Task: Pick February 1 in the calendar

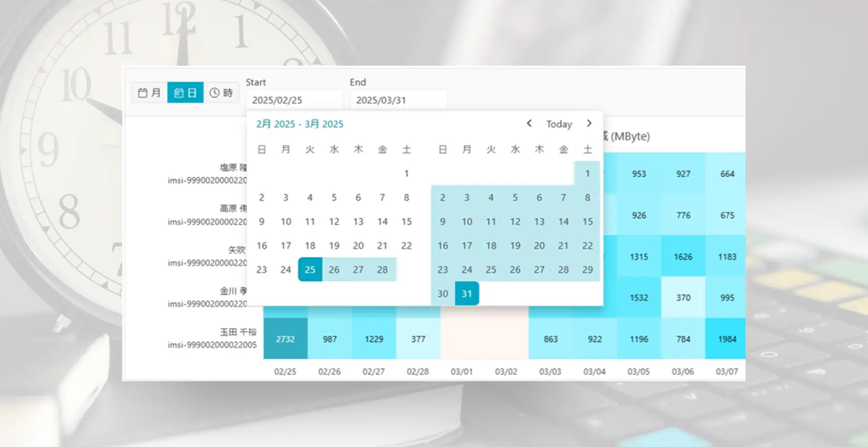Action: 407,174
